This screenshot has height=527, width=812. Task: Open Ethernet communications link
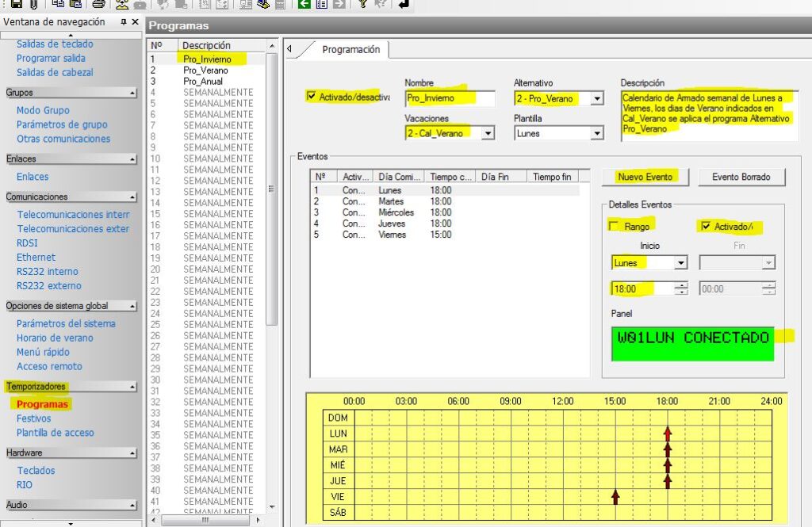click(x=36, y=258)
